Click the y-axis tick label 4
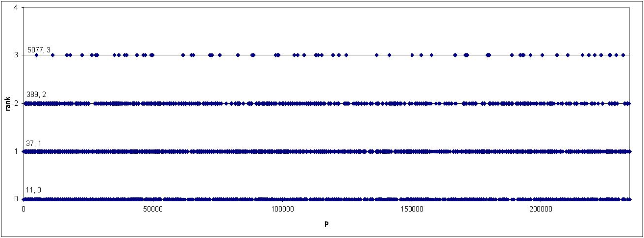 pos(17,7)
